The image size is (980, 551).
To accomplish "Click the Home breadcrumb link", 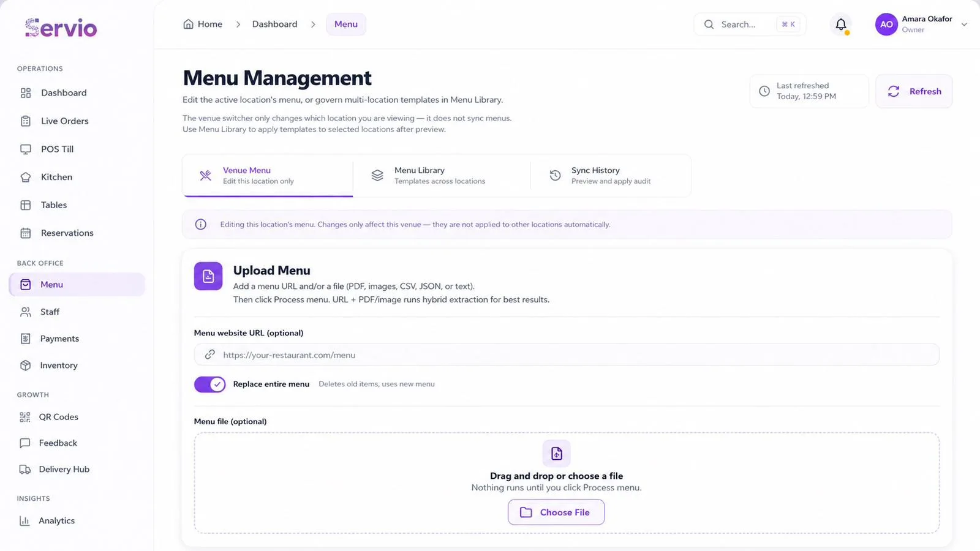I will [x=203, y=24].
